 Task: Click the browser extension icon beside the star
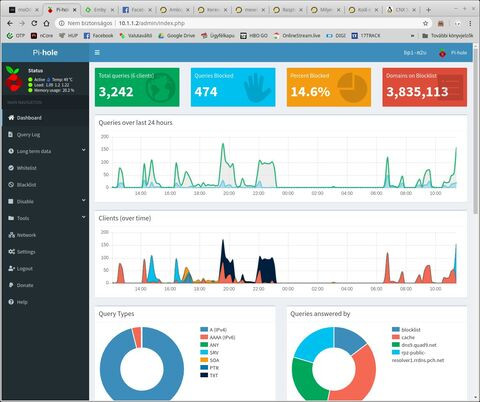coord(441,23)
